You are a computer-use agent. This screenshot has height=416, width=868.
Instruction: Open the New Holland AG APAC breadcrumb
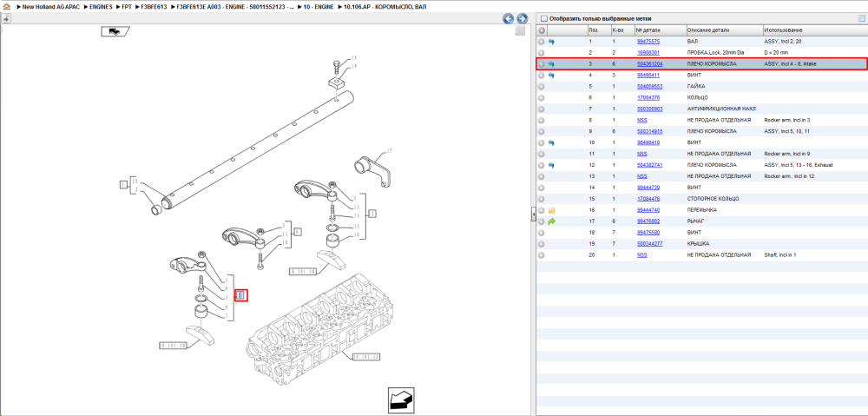pos(50,6)
